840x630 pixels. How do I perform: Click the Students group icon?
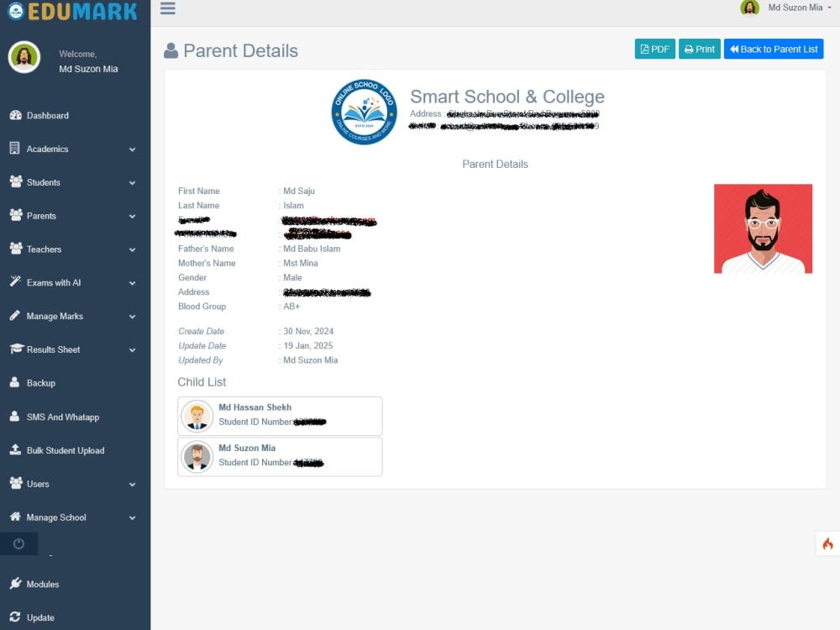[15, 181]
